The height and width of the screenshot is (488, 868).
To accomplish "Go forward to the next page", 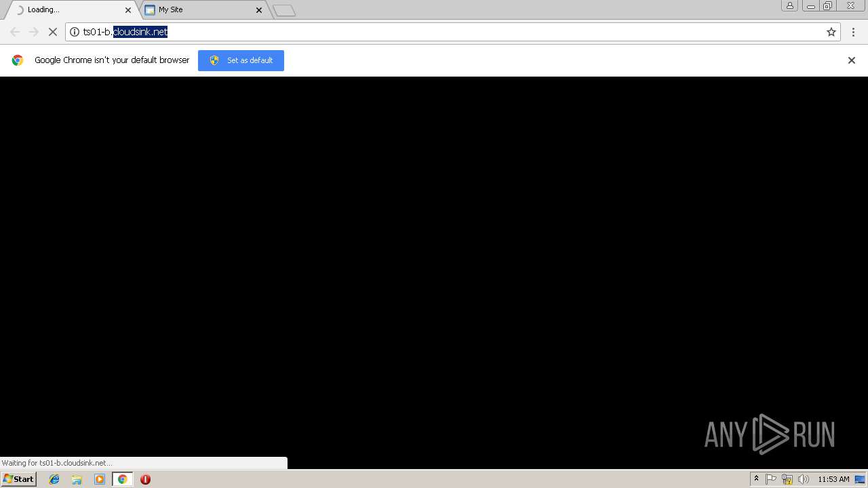I will (33, 32).
